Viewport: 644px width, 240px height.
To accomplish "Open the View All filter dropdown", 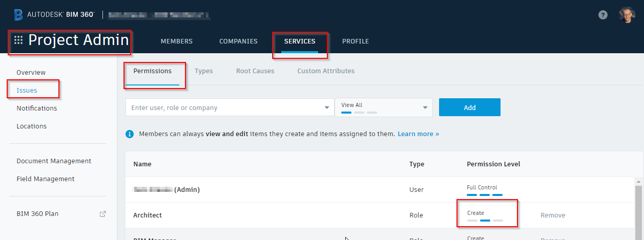I will point(425,107).
